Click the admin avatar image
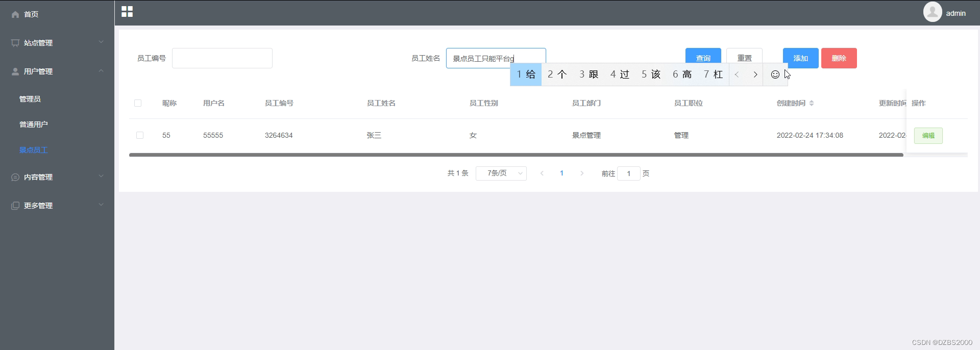The height and width of the screenshot is (350, 980). click(933, 12)
